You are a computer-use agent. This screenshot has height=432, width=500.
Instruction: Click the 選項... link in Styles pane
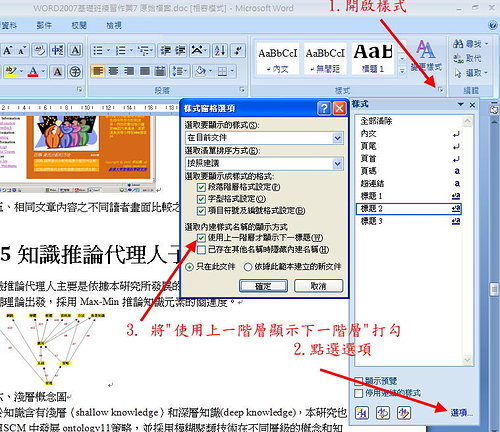pyautogui.click(x=462, y=413)
